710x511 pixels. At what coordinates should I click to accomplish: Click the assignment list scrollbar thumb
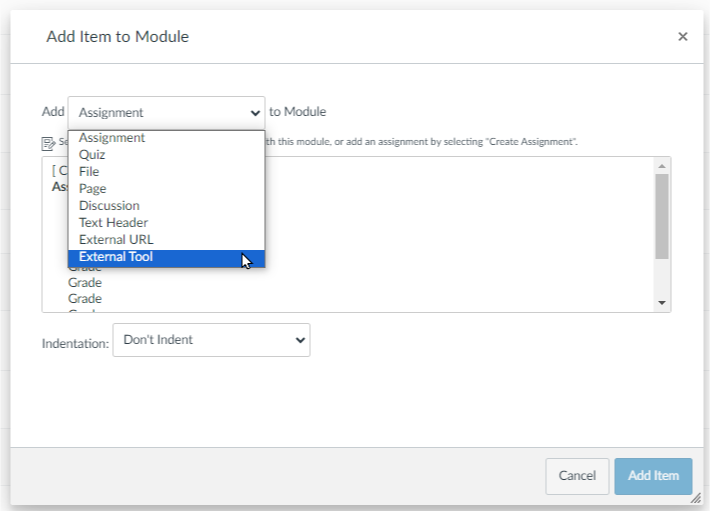(662, 216)
